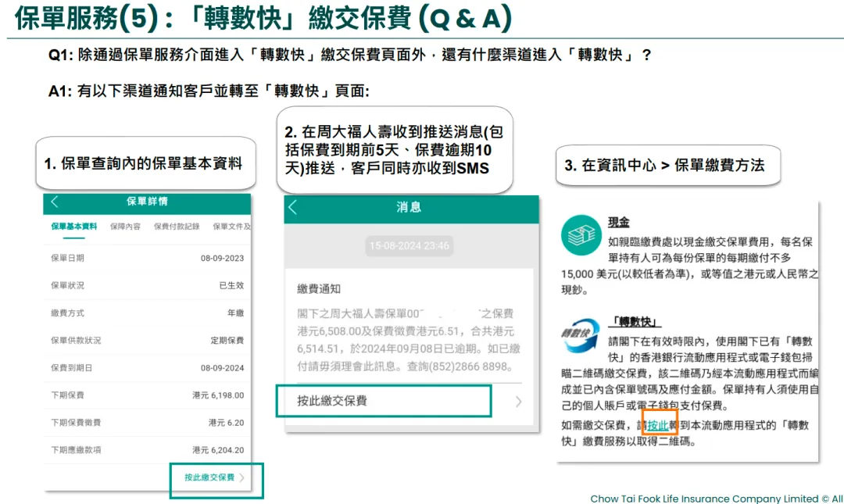Click the 保單日期 row label
The image size is (844, 504).
(x=67, y=259)
